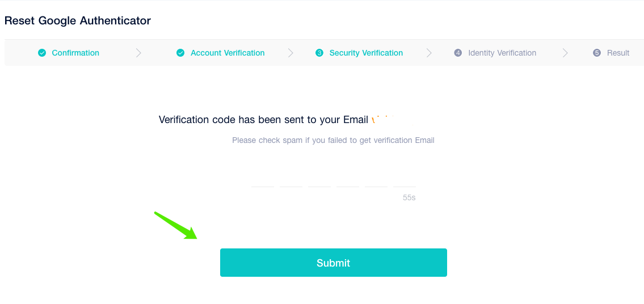
Task: Select the Confirmation step label
Action: (75, 53)
